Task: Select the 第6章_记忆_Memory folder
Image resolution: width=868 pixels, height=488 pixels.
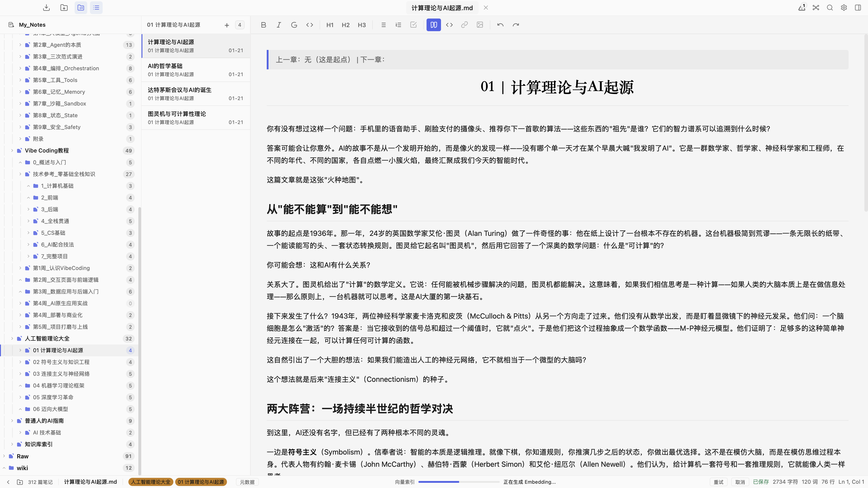Action: (69, 91)
